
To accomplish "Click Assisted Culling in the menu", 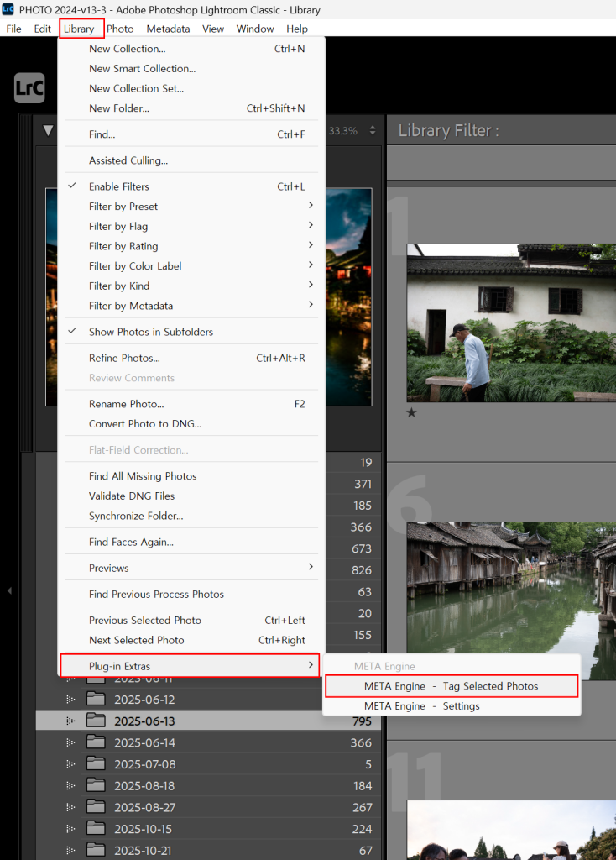I will pos(128,160).
